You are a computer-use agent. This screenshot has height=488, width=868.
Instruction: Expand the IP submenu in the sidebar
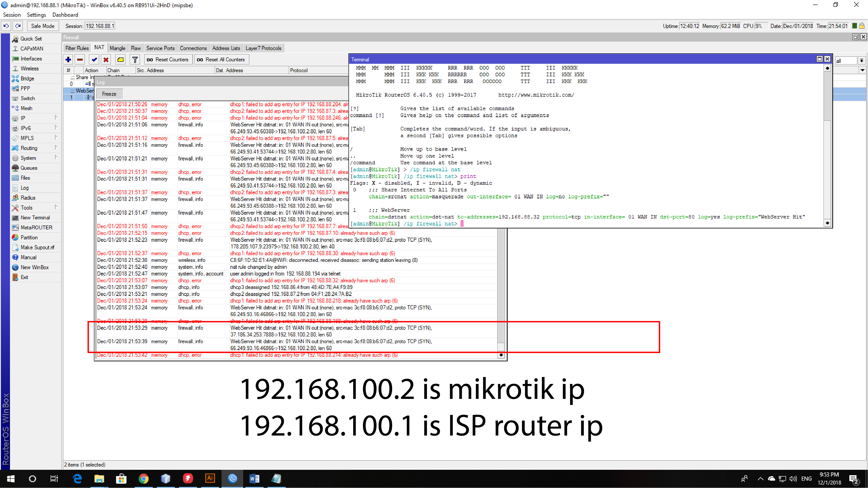23,118
